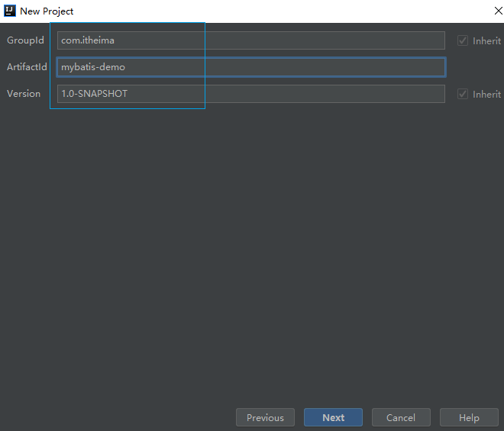Click the Inherit label beside the Version field
Viewport: 504px width, 431px height.
pos(486,94)
